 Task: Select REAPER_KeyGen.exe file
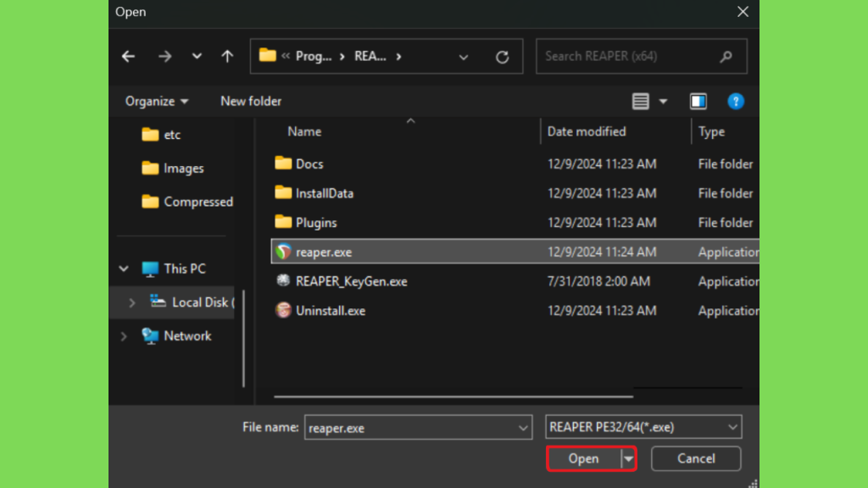pyautogui.click(x=352, y=281)
